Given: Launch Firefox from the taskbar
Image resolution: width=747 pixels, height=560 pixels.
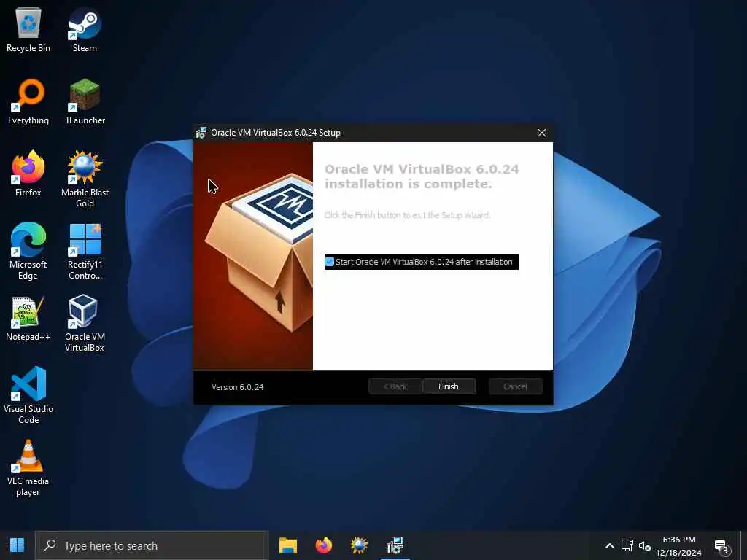Looking at the screenshot, I should [323, 545].
